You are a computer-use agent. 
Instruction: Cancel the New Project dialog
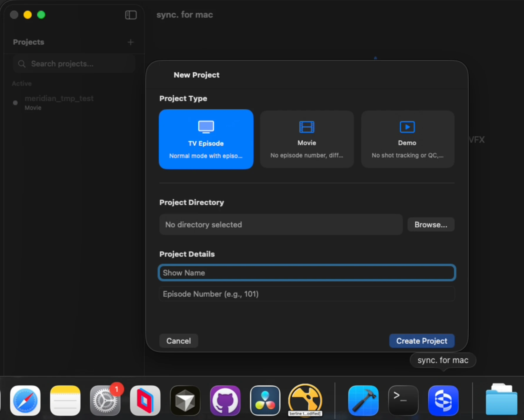point(178,341)
